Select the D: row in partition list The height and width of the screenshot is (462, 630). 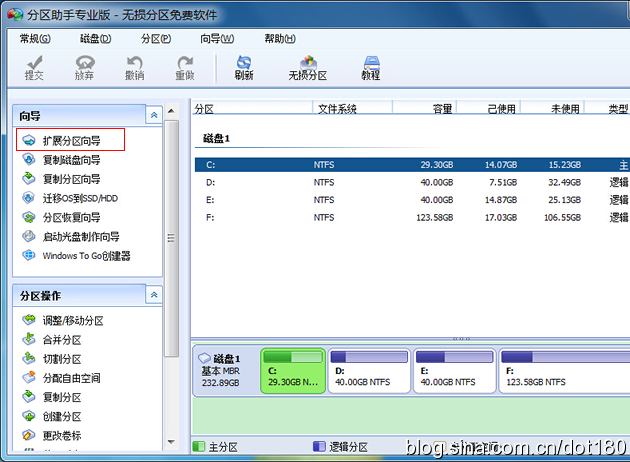point(412,182)
